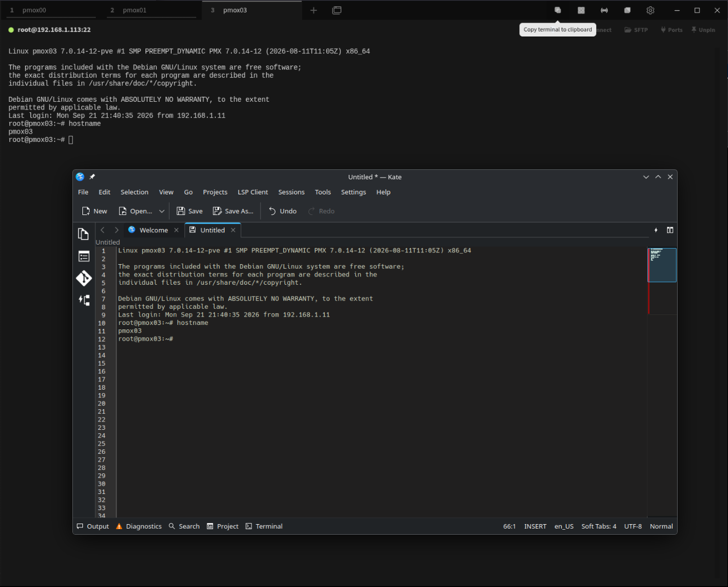Open the Go menu in Kate
This screenshot has width=728, height=587.
tap(188, 192)
